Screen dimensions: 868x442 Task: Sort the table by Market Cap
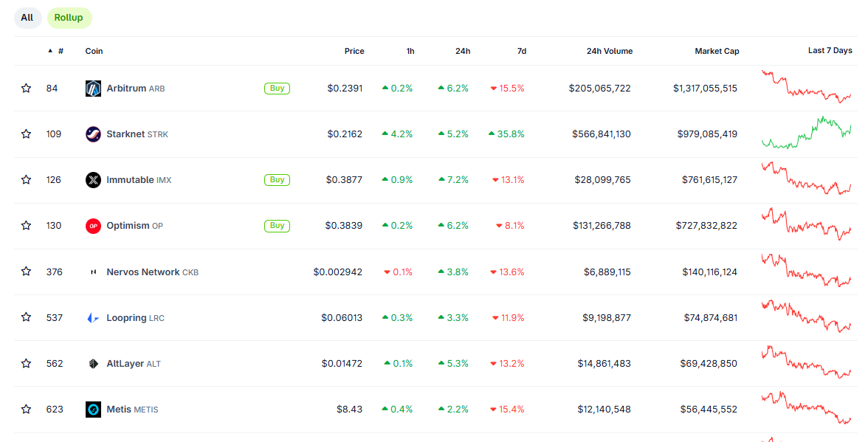[716, 51]
